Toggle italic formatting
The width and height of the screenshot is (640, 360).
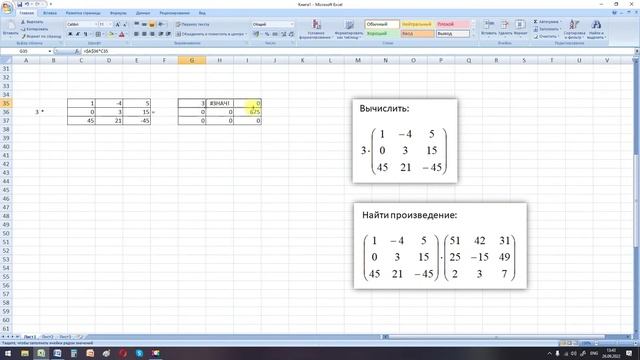pyautogui.click(x=78, y=34)
